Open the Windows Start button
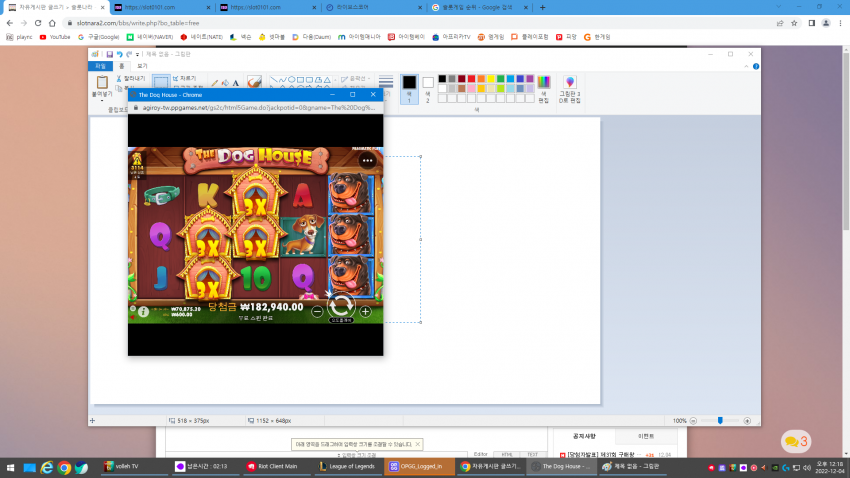This screenshot has width=850, height=478. [x=10, y=467]
